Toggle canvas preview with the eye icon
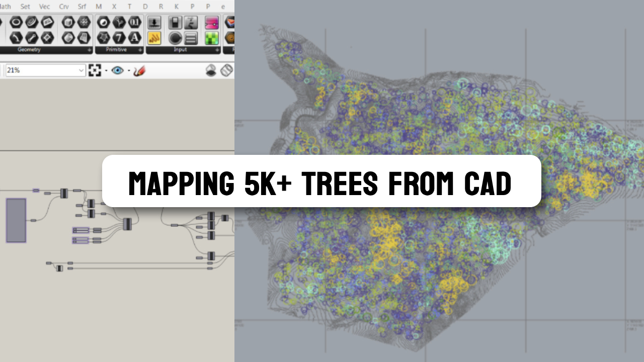Image resolution: width=644 pixels, height=362 pixels. point(117,70)
